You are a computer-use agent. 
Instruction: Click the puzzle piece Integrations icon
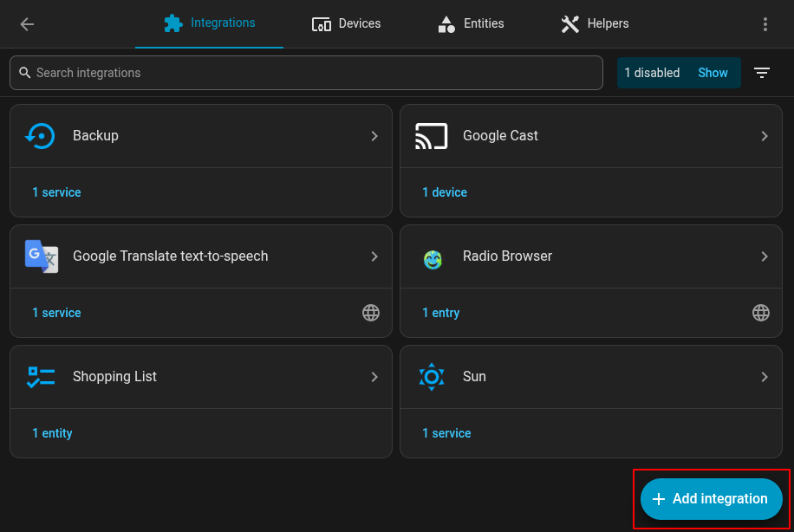[x=173, y=23]
